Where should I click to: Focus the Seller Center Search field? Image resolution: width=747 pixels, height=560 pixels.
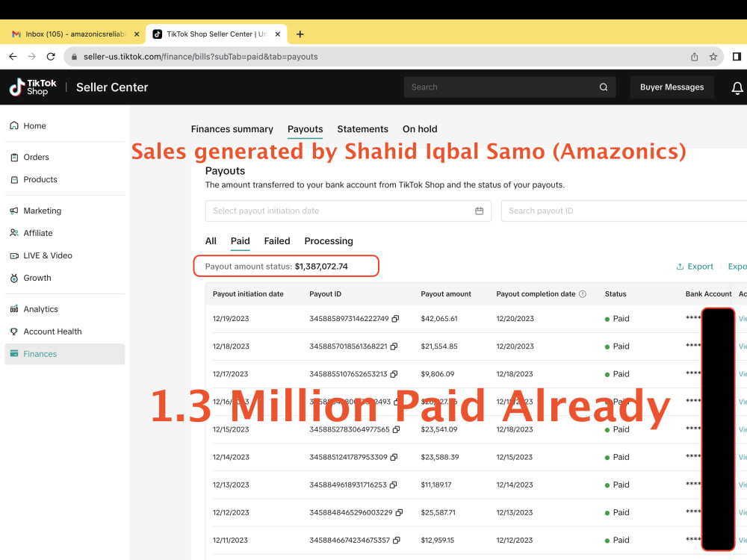click(509, 87)
